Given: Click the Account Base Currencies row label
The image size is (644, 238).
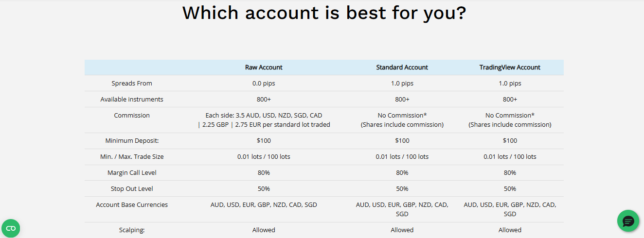Looking at the screenshot, I should pos(132,205).
